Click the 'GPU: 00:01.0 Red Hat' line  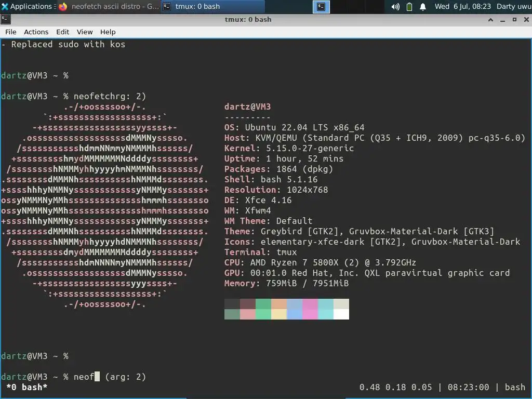click(367, 273)
